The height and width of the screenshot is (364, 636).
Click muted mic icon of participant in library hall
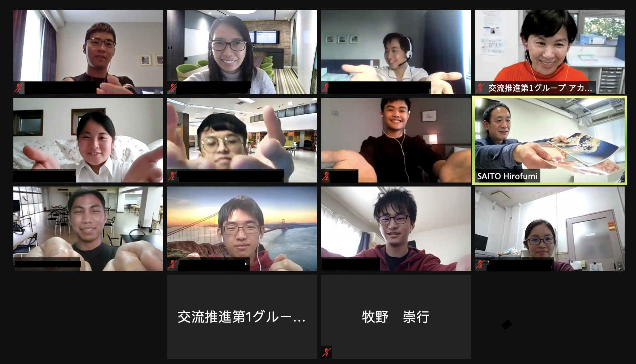click(x=172, y=176)
